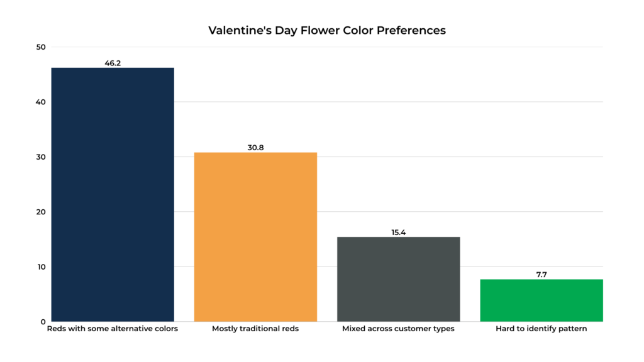Select the green 'Hard to identify pattern' bar
Image resolution: width=644 pixels, height=362 pixels.
tap(541, 300)
